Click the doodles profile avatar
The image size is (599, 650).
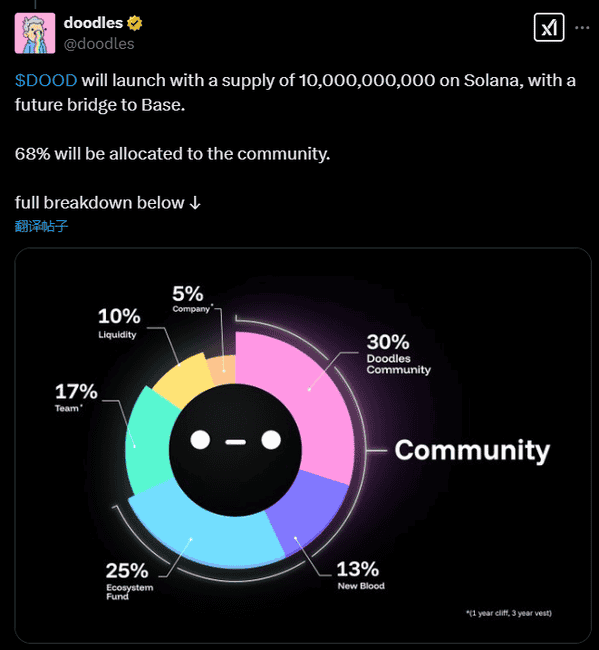pyautogui.click(x=35, y=33)
